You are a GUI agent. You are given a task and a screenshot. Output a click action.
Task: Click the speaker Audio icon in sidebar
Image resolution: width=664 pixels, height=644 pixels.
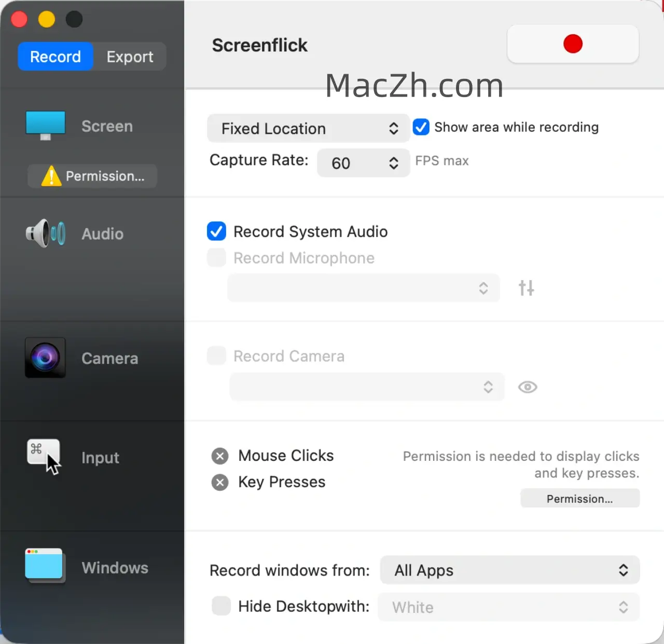pos(46,234)
